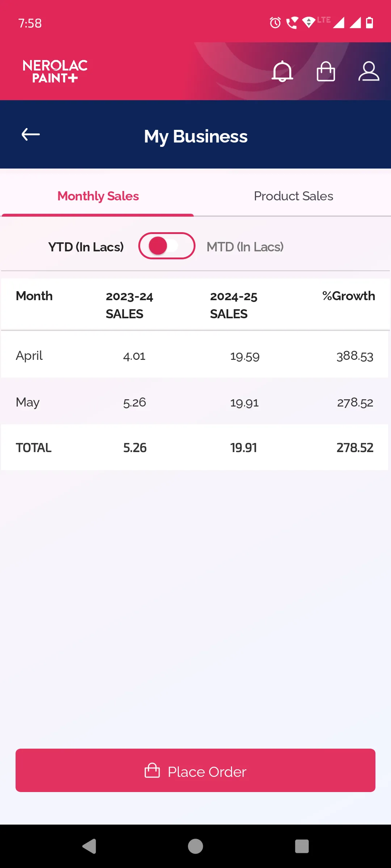
Task: Tap the May sales row
Action: tap(195, 402)
